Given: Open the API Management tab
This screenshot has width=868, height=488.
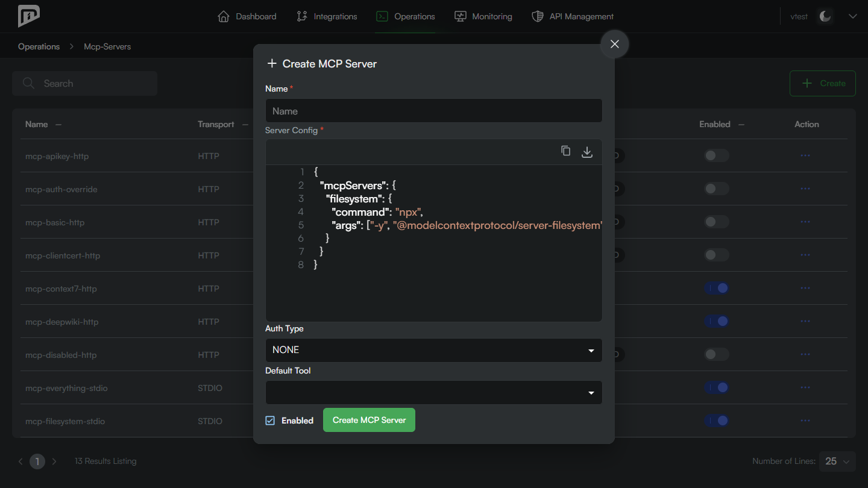Looking at the screenshot, I should tap(572, 16).
